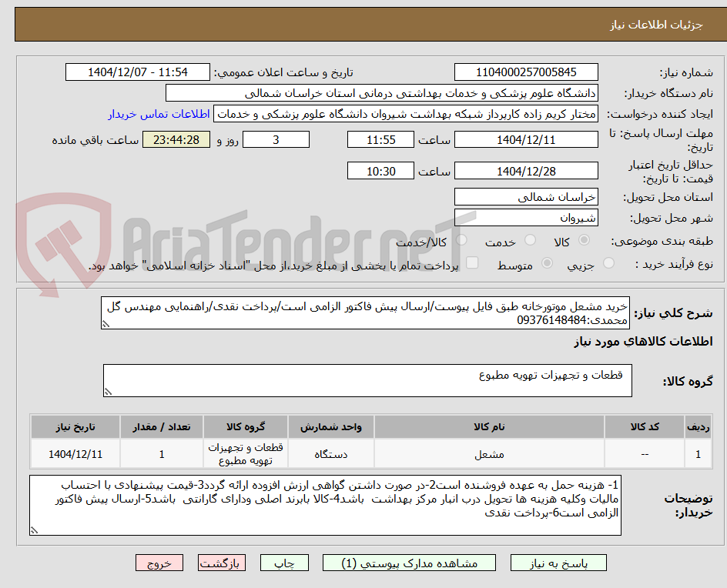This screenshot has width=727, height=588.
Task: Click the جزئیات اطلاعات نیاز page header
Action: pos(370,25)
